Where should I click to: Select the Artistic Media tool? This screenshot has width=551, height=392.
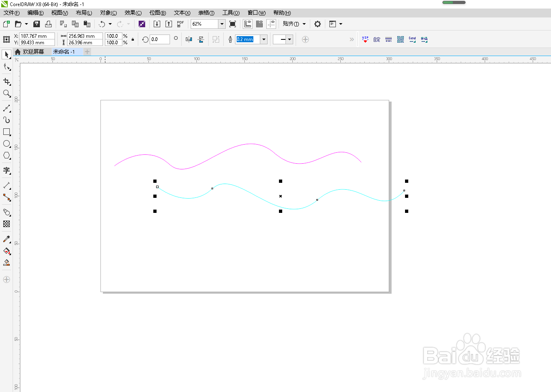pyautogui.click(x=7, y=120)
